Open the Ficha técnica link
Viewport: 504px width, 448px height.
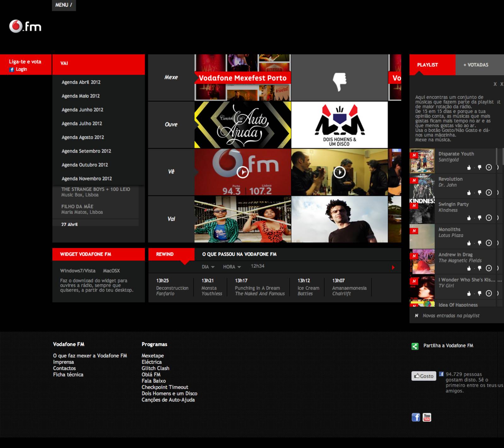point(68,375)
